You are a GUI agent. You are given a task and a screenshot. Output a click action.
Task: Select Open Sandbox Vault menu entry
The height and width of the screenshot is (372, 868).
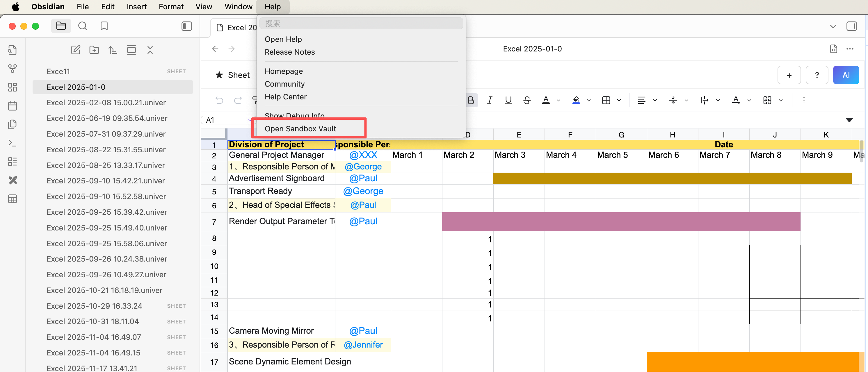[300, 128]
